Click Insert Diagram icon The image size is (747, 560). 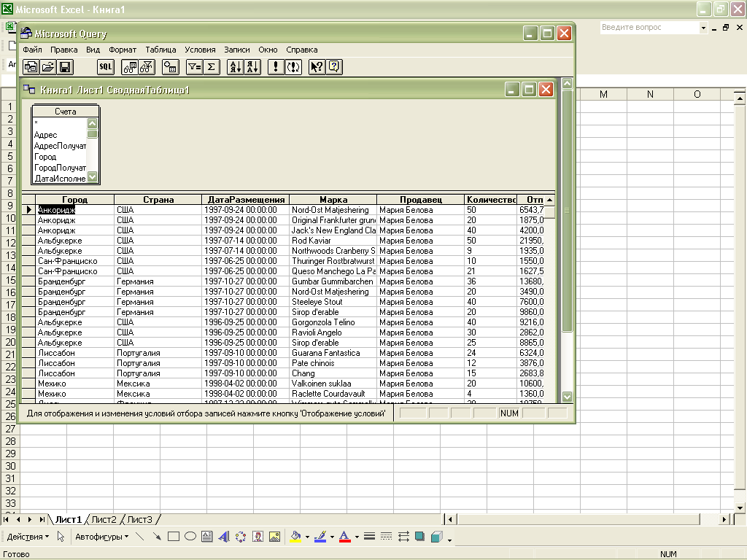[241, 537]
